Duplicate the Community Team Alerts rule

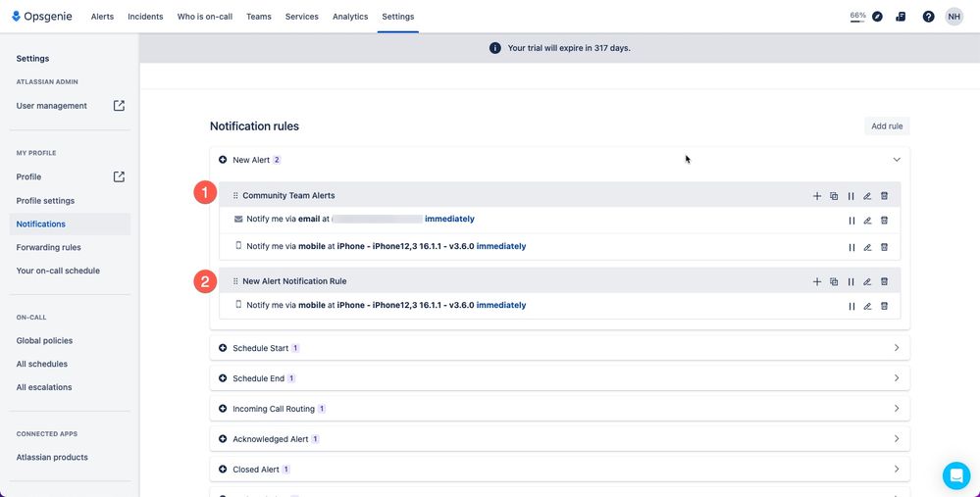coord(834,196)
